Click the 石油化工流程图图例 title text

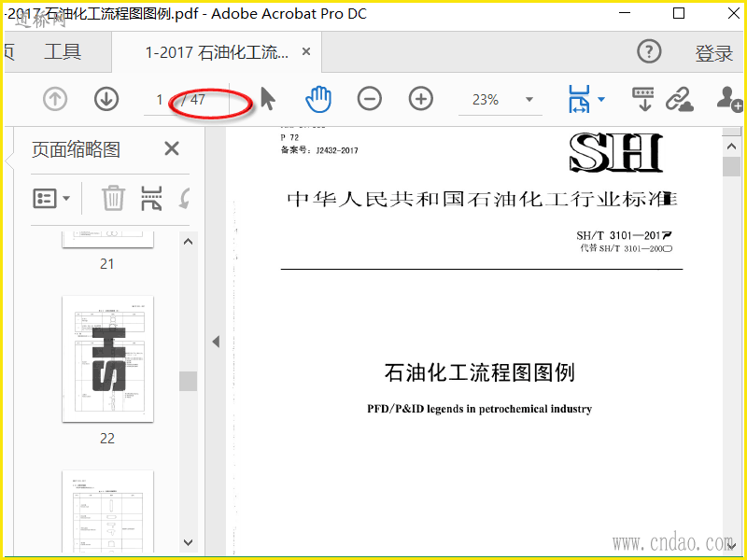coord(479,372)
